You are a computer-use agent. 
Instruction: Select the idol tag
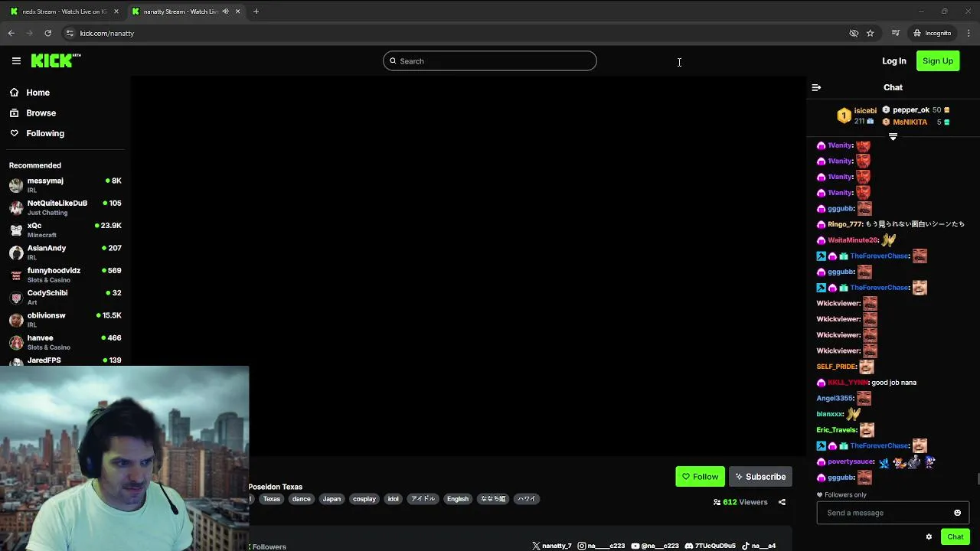point(393,499)
